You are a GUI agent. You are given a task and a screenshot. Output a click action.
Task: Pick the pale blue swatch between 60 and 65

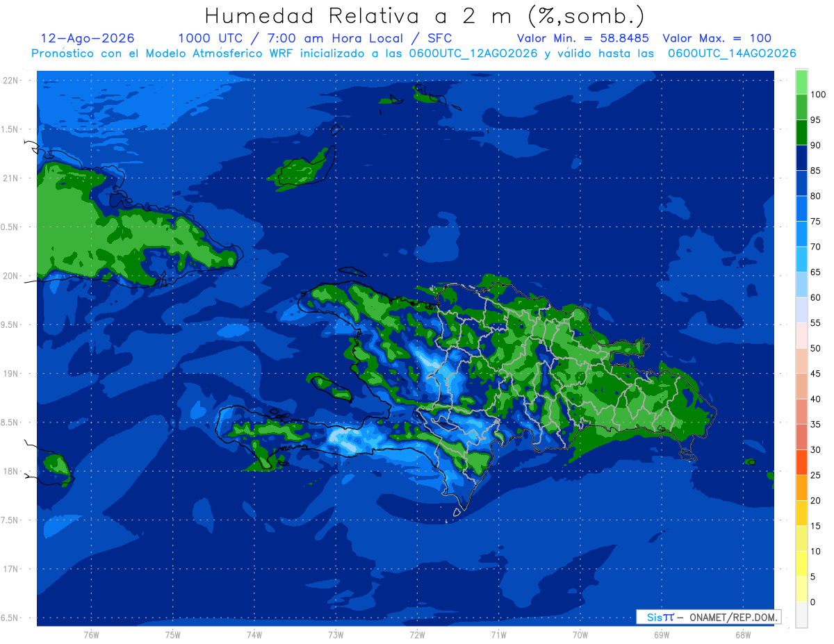[x=801, y=285]
